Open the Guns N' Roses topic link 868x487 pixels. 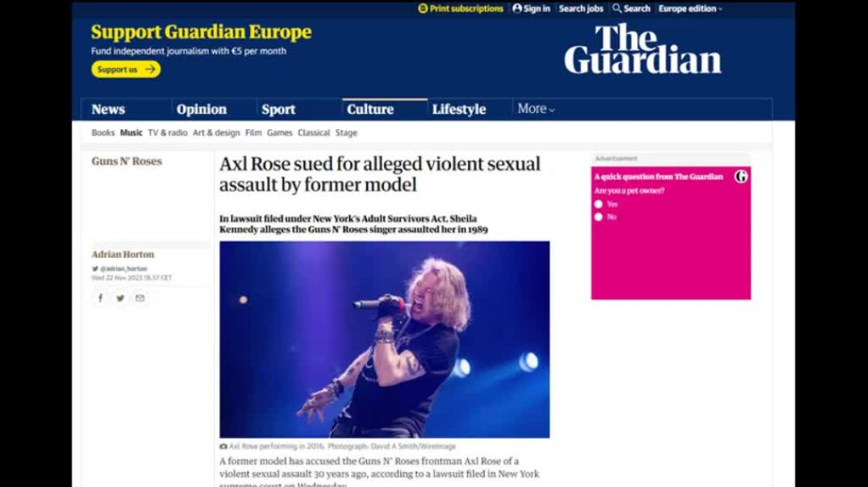127,161
